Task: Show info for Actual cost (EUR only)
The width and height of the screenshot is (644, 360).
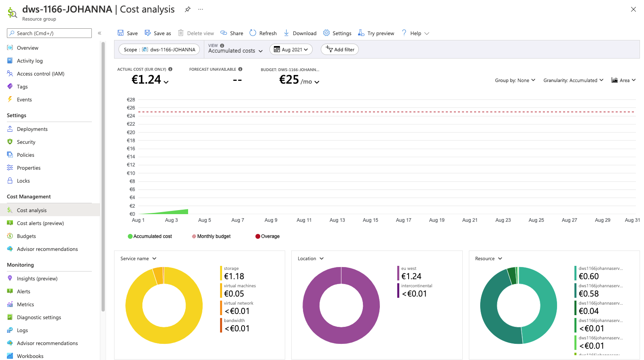Action: point(170,69)
